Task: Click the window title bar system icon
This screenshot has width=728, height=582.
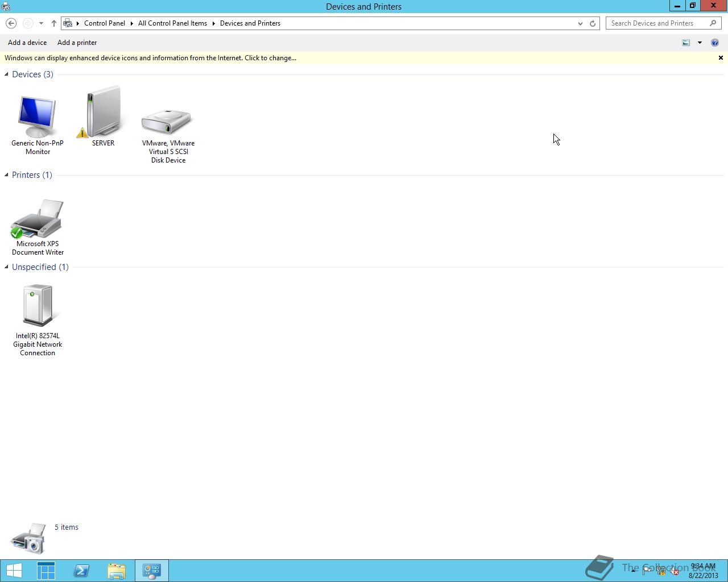Action: click(6, 6)
